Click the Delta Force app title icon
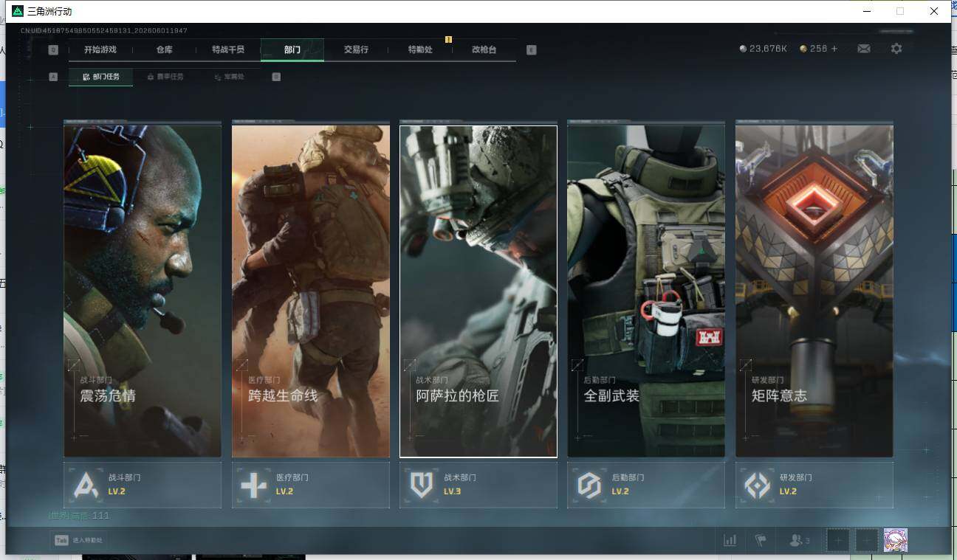 coord(18,11)
